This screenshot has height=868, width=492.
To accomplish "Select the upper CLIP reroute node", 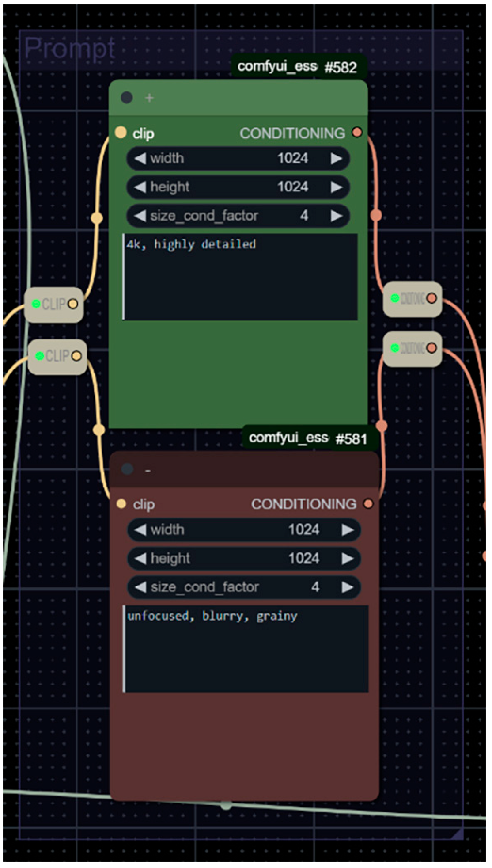I will (x=54, y=304).
